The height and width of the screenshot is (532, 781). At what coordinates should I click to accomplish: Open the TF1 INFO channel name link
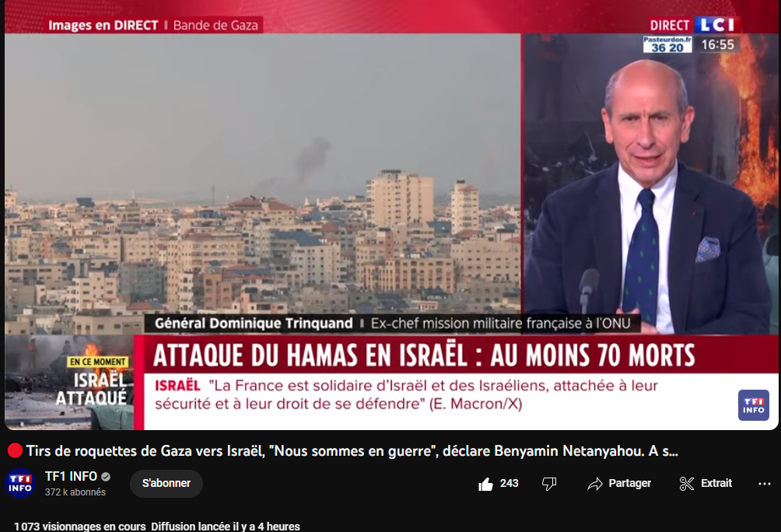tap(71, 477)
